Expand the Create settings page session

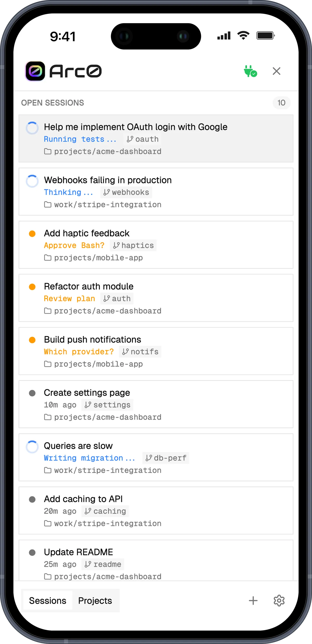click(156, 405)
